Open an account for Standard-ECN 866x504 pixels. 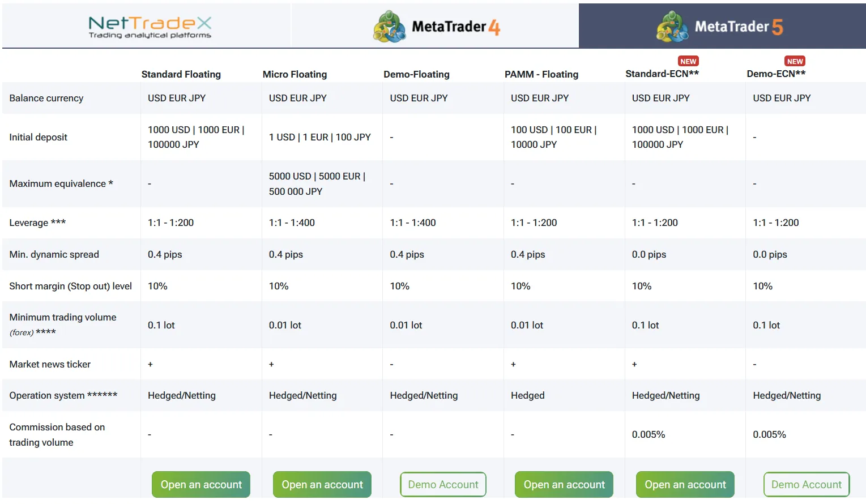(x=685, y=485)
